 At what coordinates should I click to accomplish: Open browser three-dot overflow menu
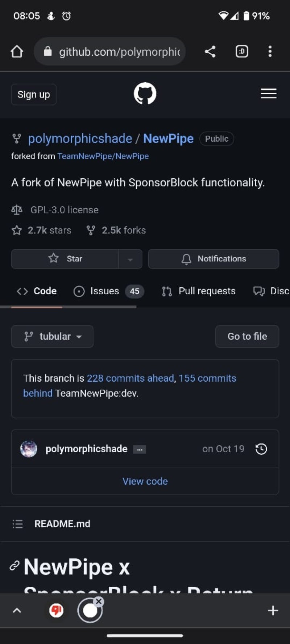click(x=270, y=51)
